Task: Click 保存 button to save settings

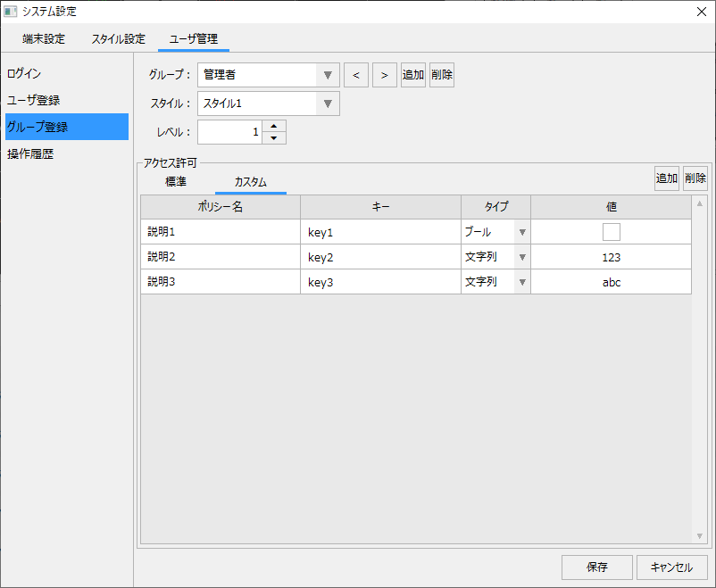Action: 597,567
